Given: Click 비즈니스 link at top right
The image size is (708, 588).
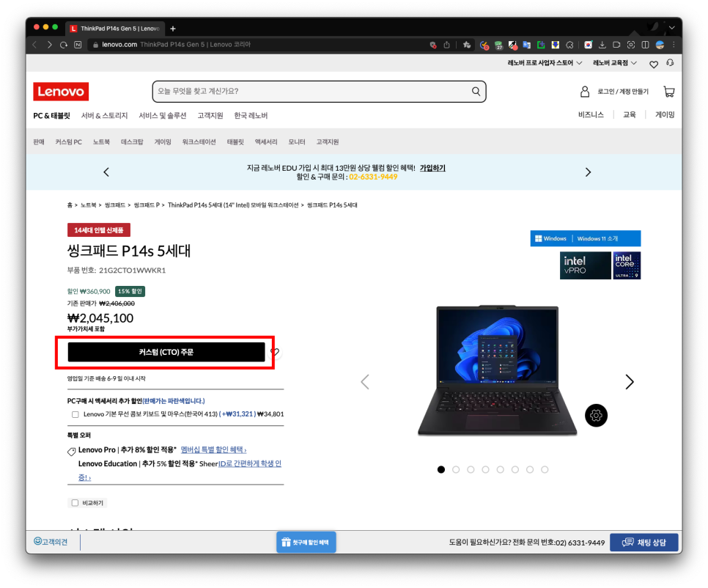Looking at the screenshot, I should [591, 114].
